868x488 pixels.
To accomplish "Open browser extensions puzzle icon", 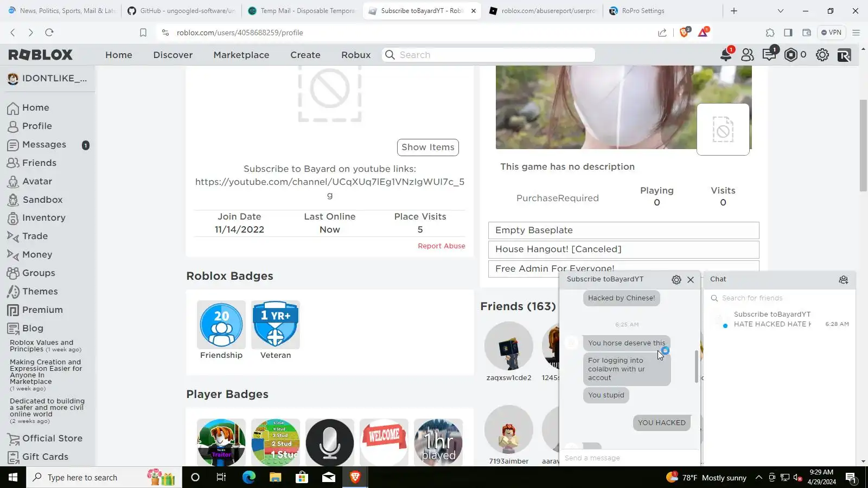I will click(770, 33).
